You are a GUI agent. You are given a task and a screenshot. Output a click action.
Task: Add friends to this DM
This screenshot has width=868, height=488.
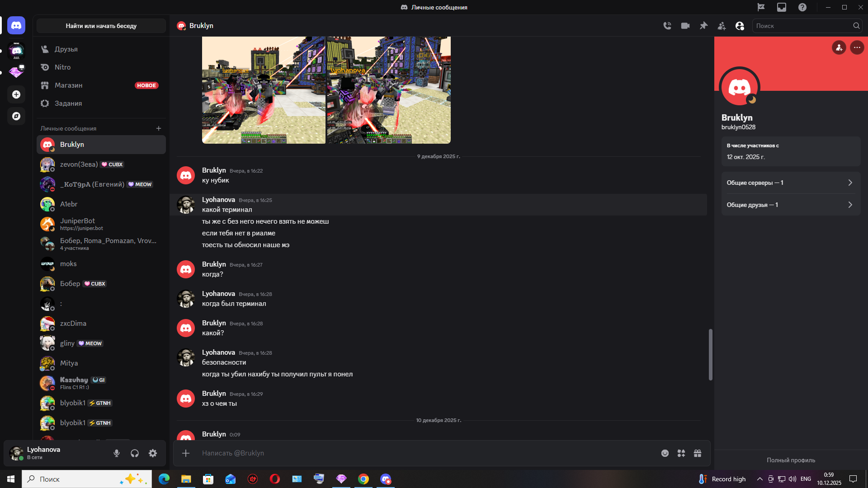pyautogui.click(x=722, y=26)
